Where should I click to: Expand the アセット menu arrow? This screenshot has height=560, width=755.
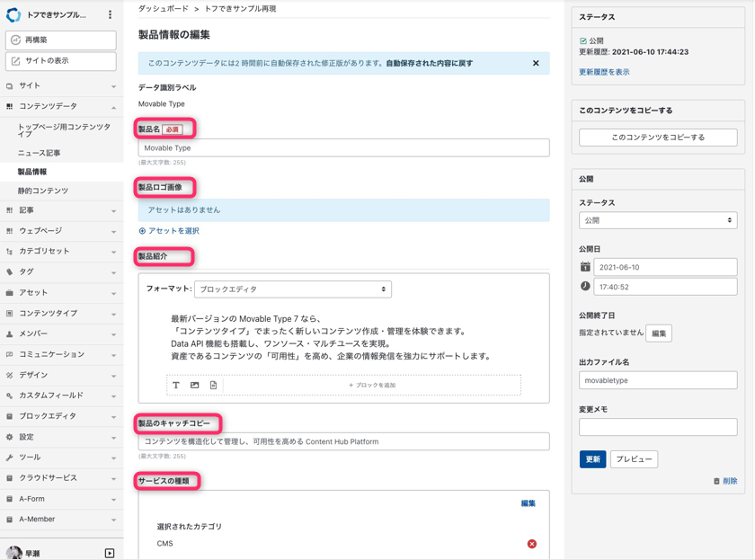113,294
